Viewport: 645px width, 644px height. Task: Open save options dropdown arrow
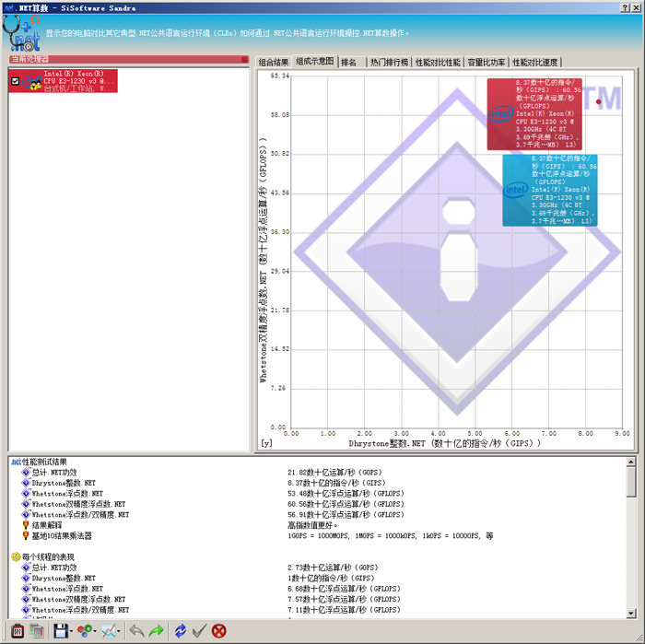[71, 631]
